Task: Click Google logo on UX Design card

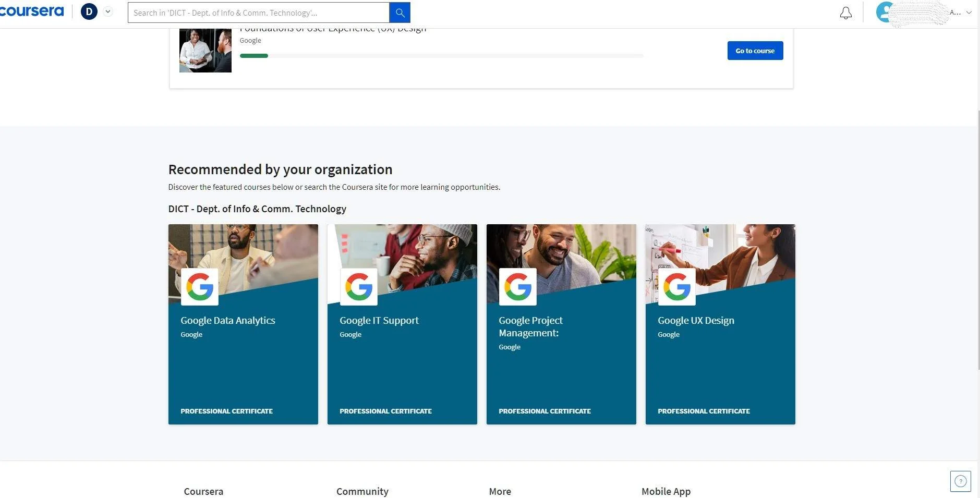Action: 677,287
